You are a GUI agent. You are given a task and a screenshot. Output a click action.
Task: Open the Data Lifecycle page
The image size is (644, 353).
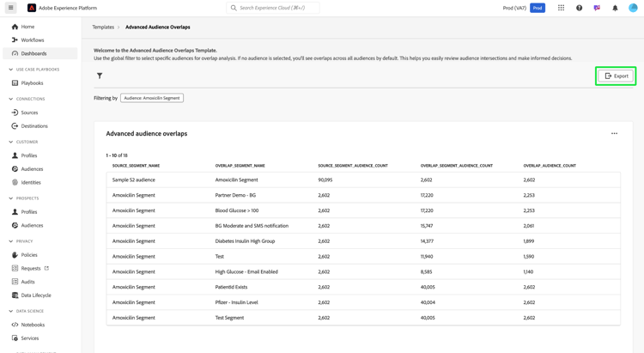pos(36,295)
